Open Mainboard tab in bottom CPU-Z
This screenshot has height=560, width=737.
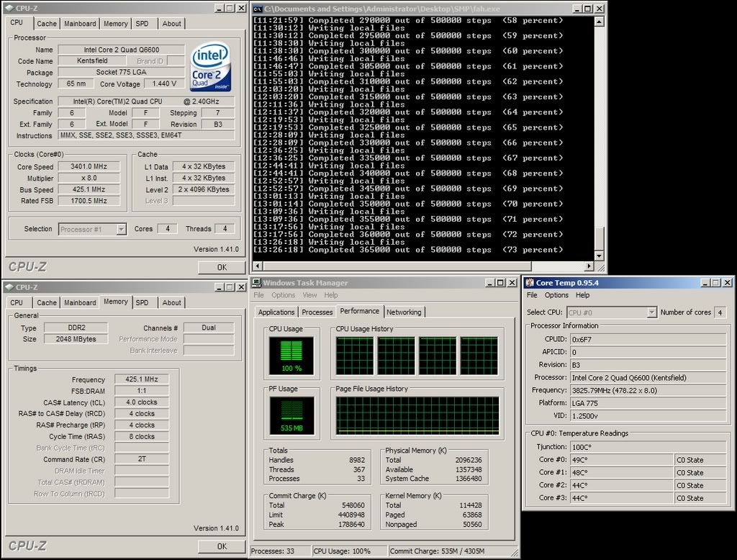coord(80,303)
